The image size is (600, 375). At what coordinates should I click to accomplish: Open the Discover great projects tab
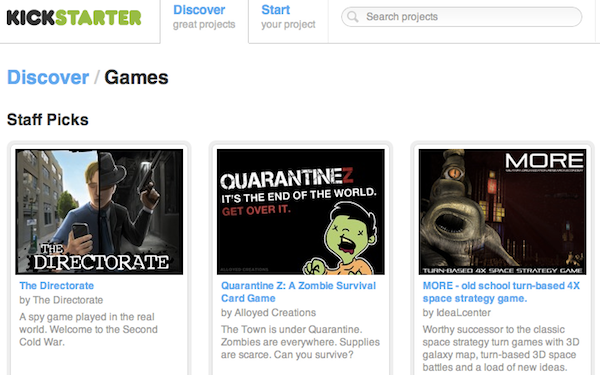[204, 17]
